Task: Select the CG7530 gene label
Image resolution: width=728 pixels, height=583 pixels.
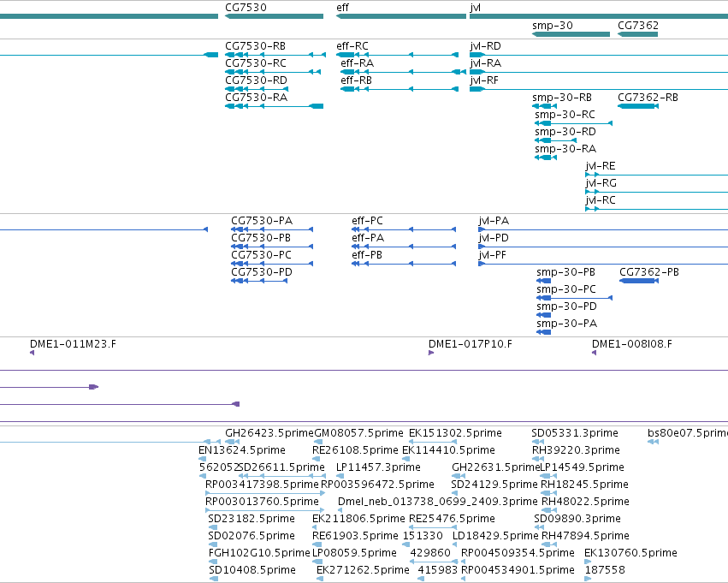Action: (246, 8)
